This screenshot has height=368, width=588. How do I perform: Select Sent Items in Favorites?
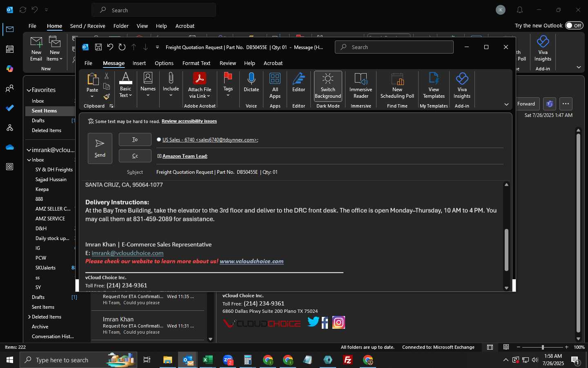coord(51,111)
